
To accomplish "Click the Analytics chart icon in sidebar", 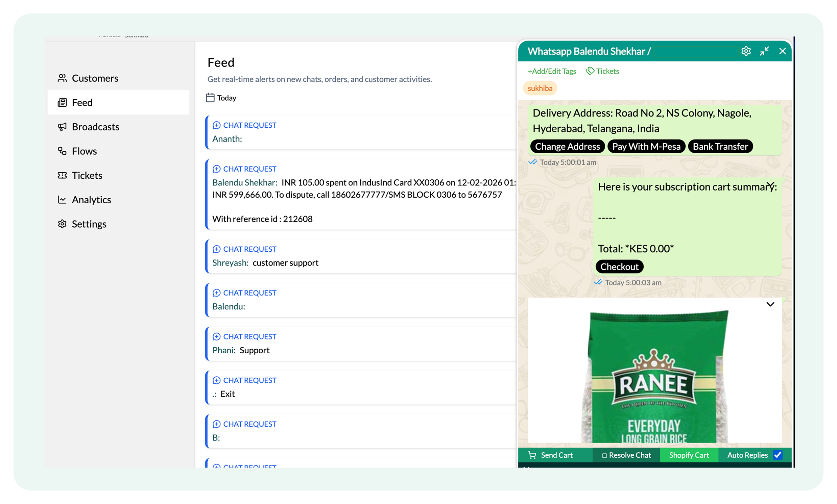I will (62, 200).
